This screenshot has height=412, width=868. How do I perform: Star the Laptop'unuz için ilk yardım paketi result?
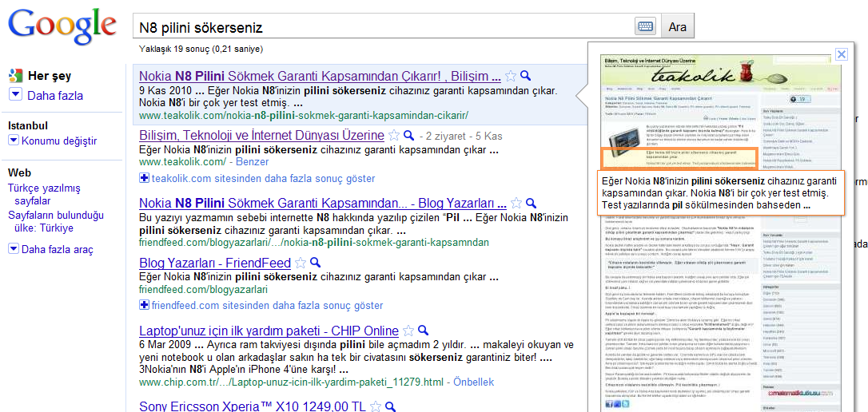click(x=408, y=331)
